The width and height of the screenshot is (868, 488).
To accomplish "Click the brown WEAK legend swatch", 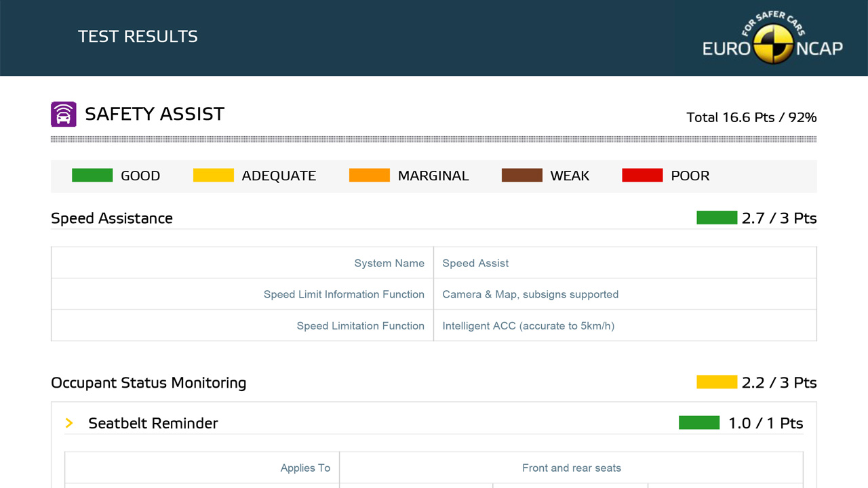I will [x=521, y=176].
